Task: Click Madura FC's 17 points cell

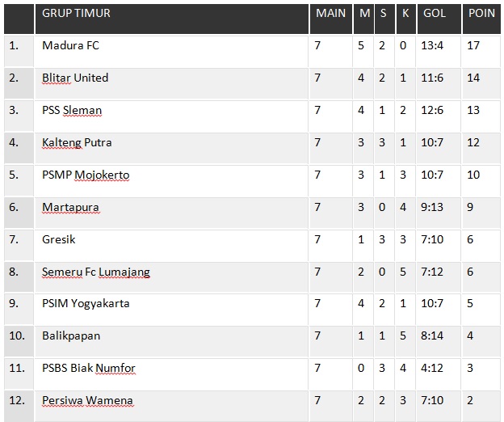Action: click(473, 46)
